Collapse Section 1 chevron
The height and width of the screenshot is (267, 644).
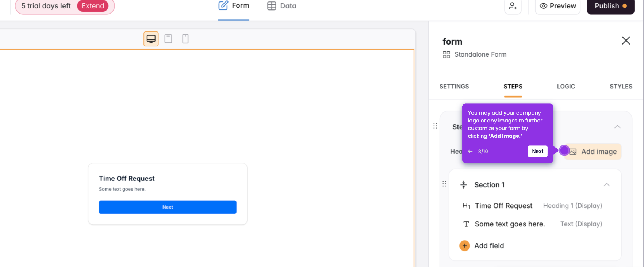(607, 185)
